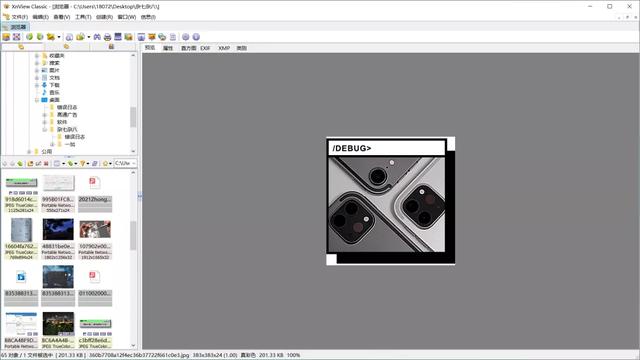Click the favorites star icon
Viewport: 640px width, 360px height.
coord(105,163)
